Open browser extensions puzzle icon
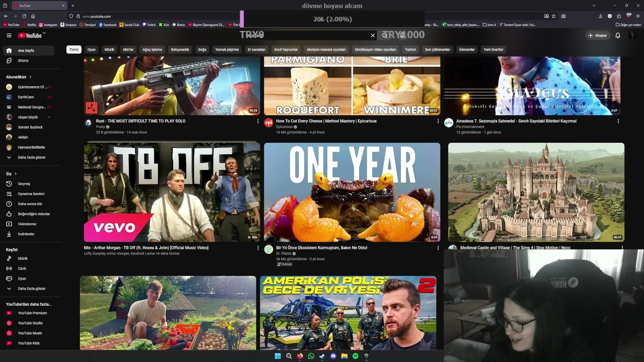Screen dimensions: 644x362 pyautogui.click(x=619, y=16)
